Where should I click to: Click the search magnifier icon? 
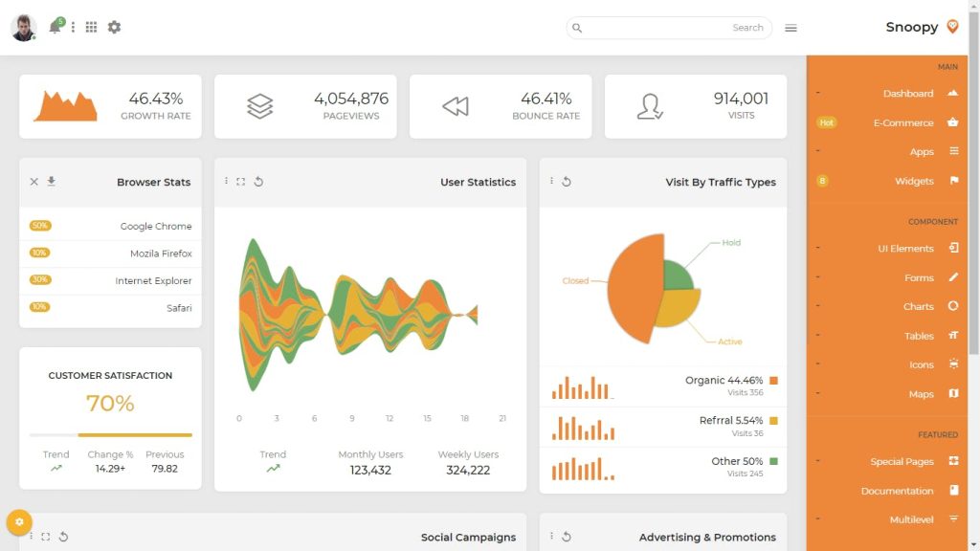point(577,28)
